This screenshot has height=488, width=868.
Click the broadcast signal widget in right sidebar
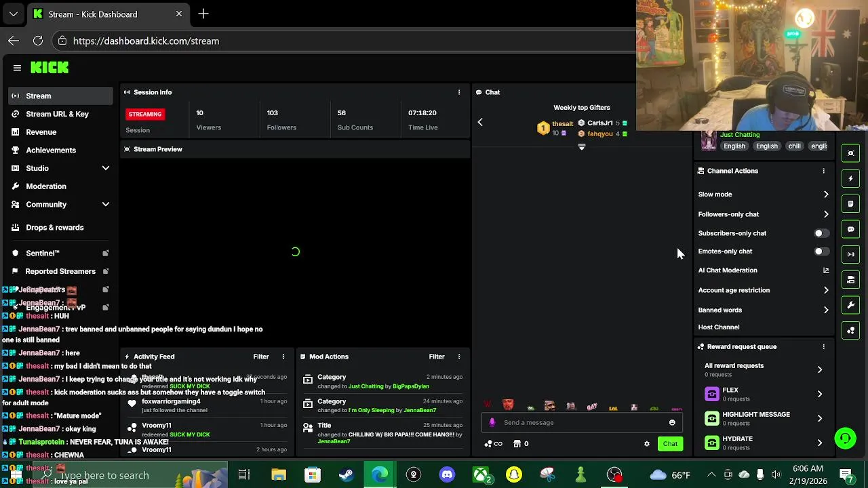click(851, 254)
